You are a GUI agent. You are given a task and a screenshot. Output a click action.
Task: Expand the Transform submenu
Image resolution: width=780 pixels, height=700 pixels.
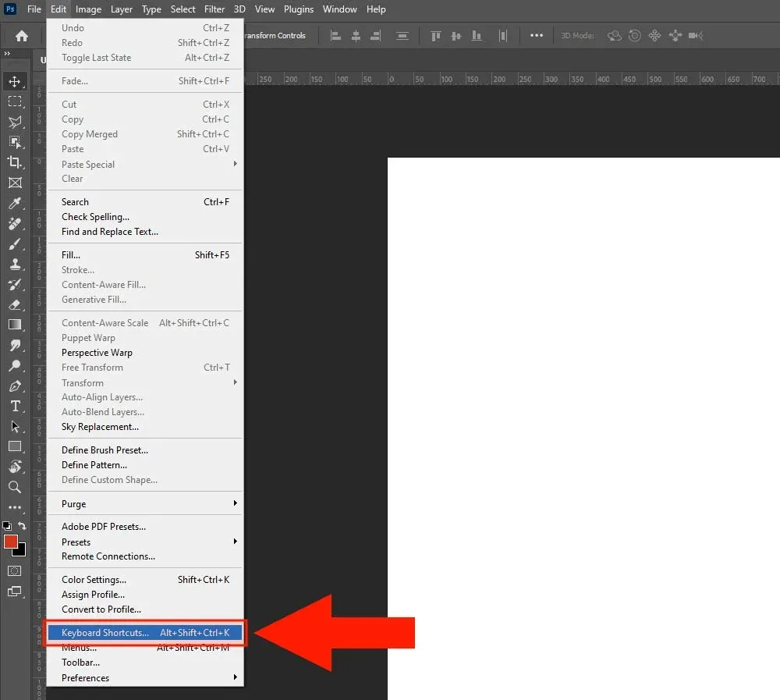145,383
